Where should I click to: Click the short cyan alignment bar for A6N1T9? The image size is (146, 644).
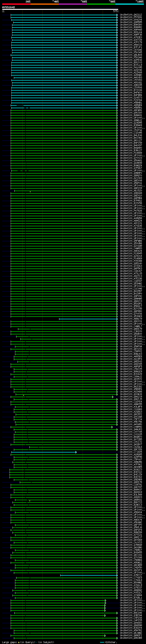tap(88, 319)
